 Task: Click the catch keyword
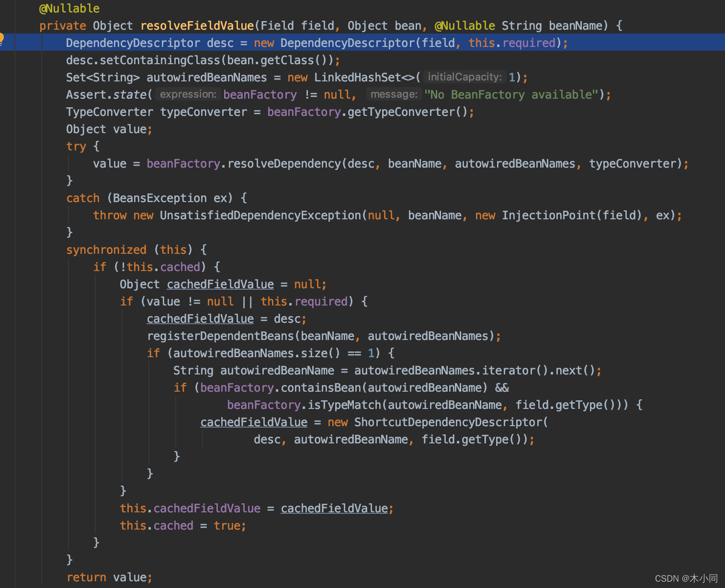(x=83, y=198)
